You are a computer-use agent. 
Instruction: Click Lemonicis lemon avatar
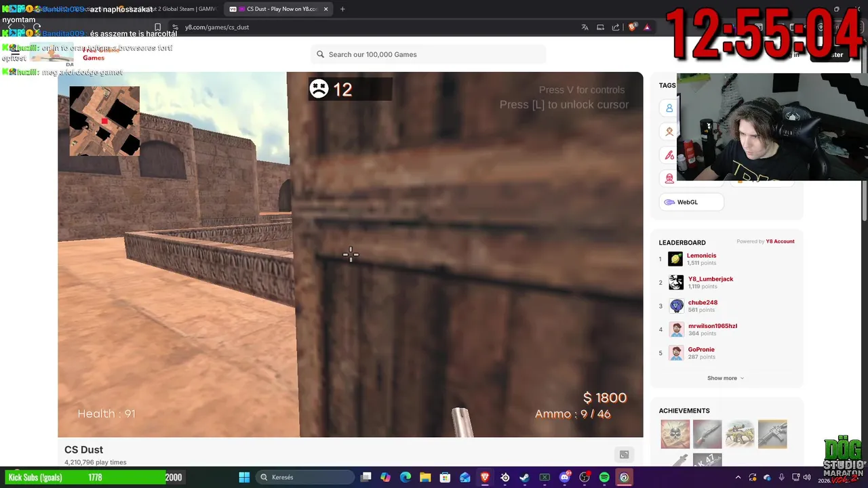[x=675, y=259]
